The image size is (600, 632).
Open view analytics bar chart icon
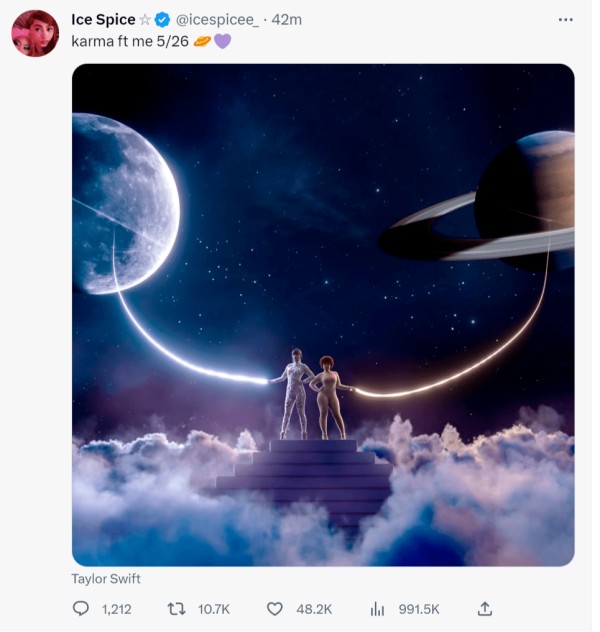(378, 608)
